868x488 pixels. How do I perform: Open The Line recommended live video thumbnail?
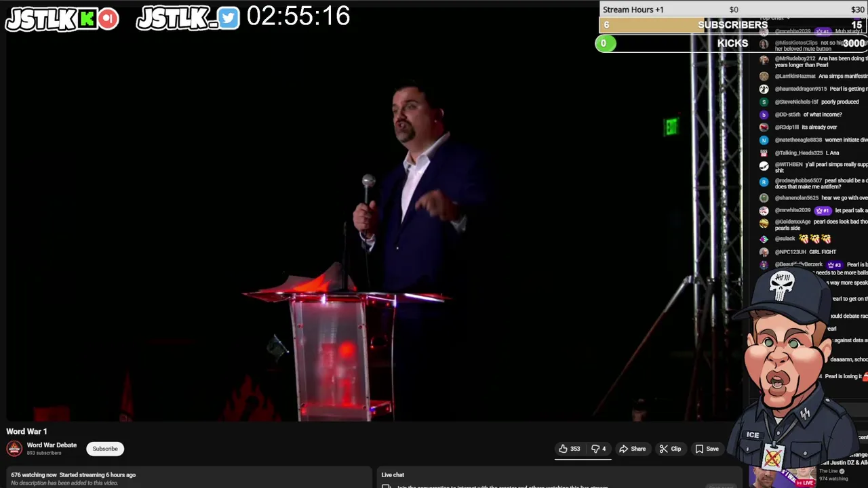click(x=783, y=477)
